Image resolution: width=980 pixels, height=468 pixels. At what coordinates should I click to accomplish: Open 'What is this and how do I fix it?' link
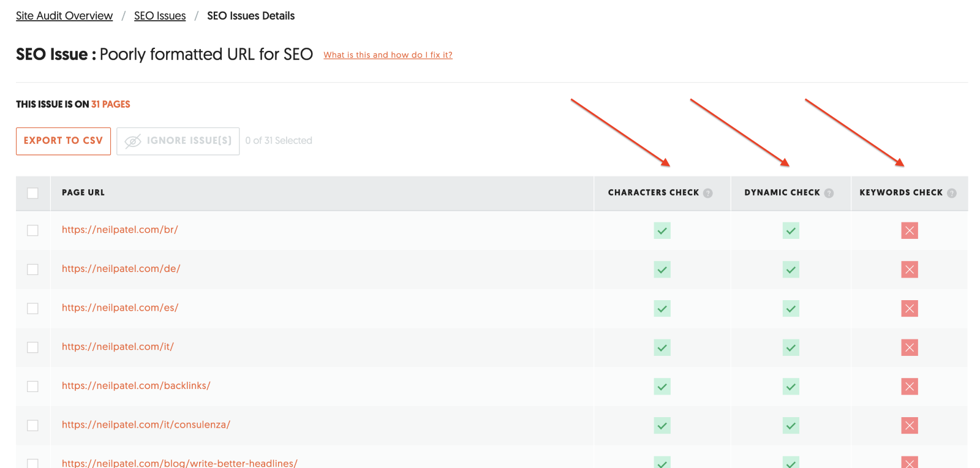point(388,55)
